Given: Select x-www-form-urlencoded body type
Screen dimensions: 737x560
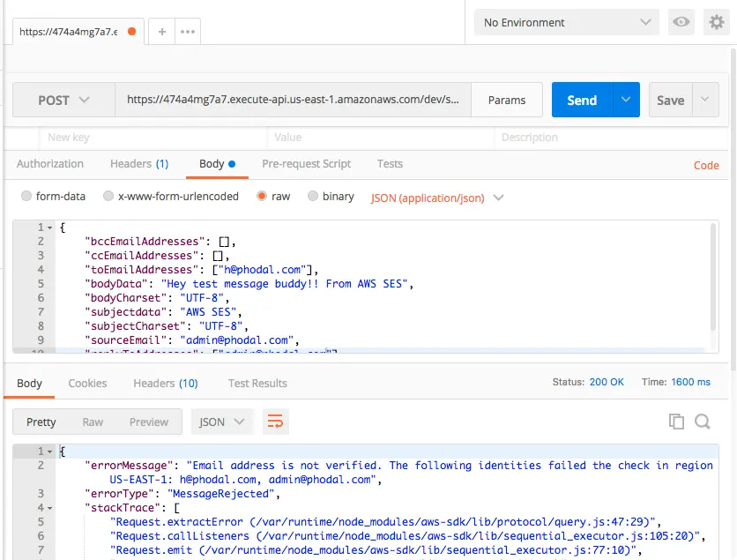Looking at the screenshot, I should click(x=108, y=196).
